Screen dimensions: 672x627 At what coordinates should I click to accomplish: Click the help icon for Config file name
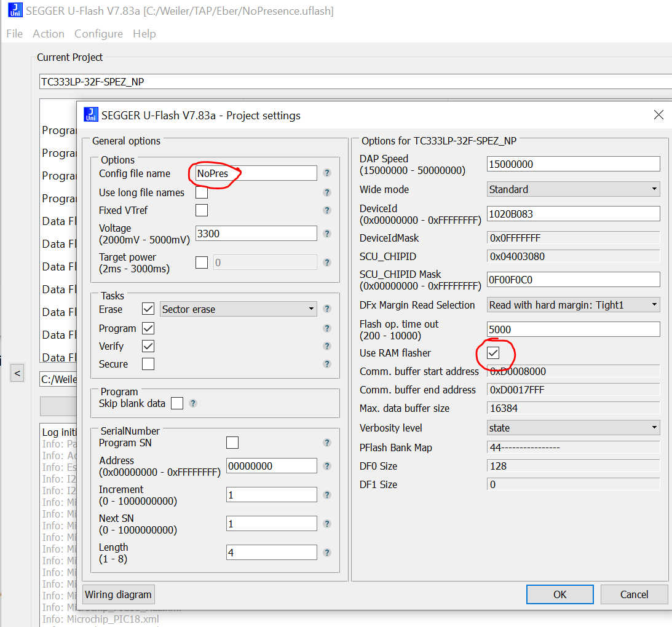[327, 173]
